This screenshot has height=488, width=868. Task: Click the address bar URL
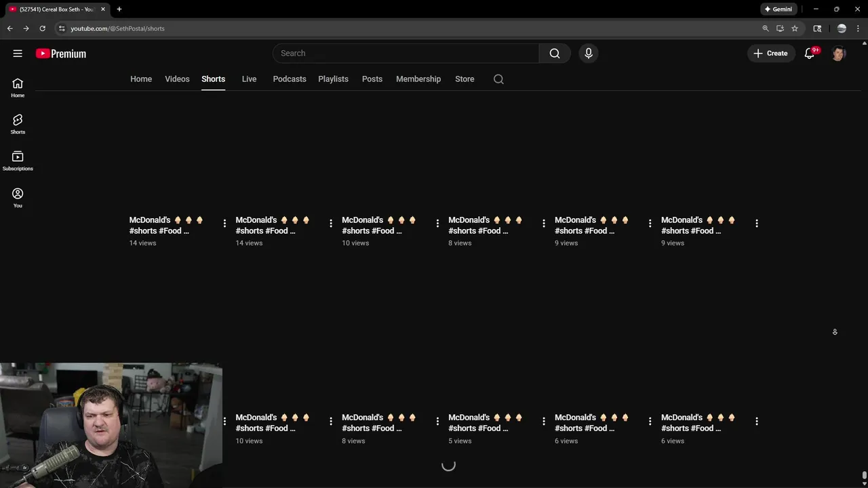point(118,28)
